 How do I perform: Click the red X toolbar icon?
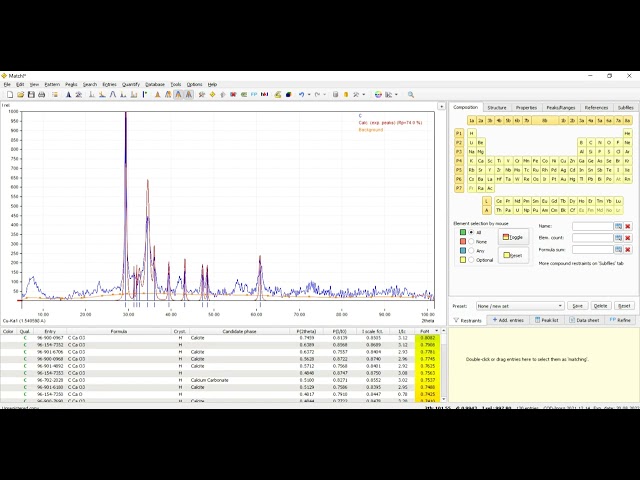[233, 95]
